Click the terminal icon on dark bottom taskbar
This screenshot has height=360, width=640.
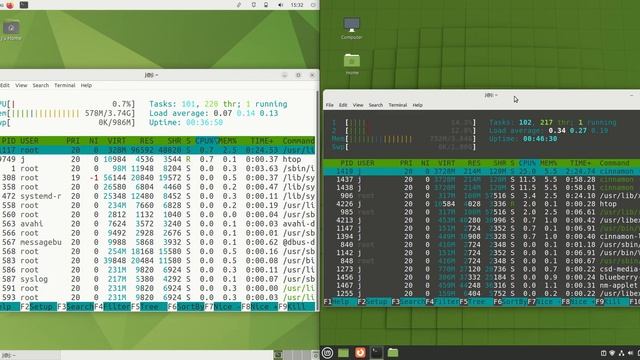pos(376,353)
